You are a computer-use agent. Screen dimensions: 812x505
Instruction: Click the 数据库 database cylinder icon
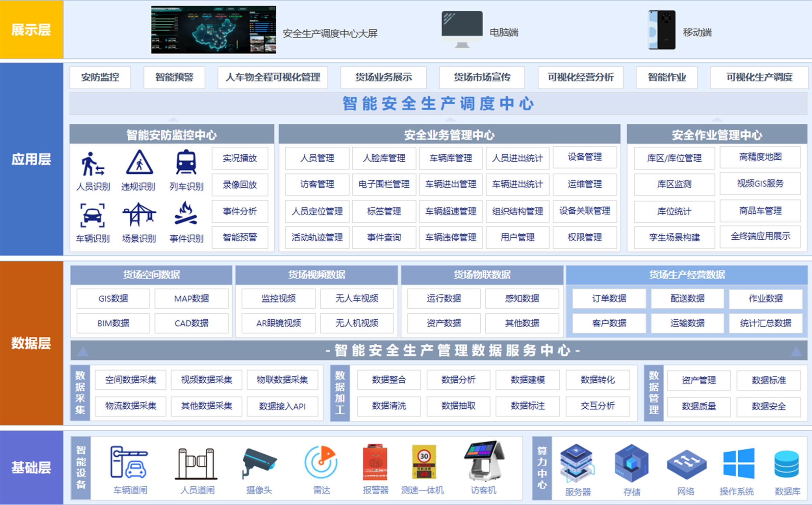pyautogui.click(x=786, y=464)
